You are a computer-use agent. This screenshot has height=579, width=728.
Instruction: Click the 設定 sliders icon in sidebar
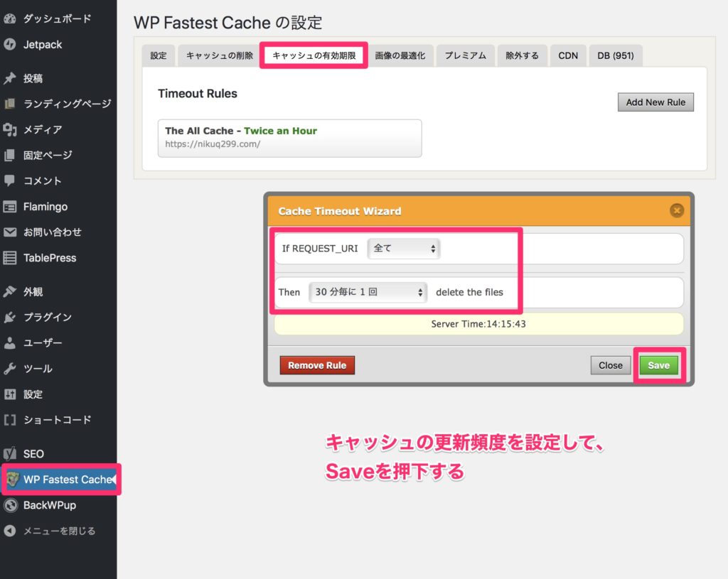[10, 394]
